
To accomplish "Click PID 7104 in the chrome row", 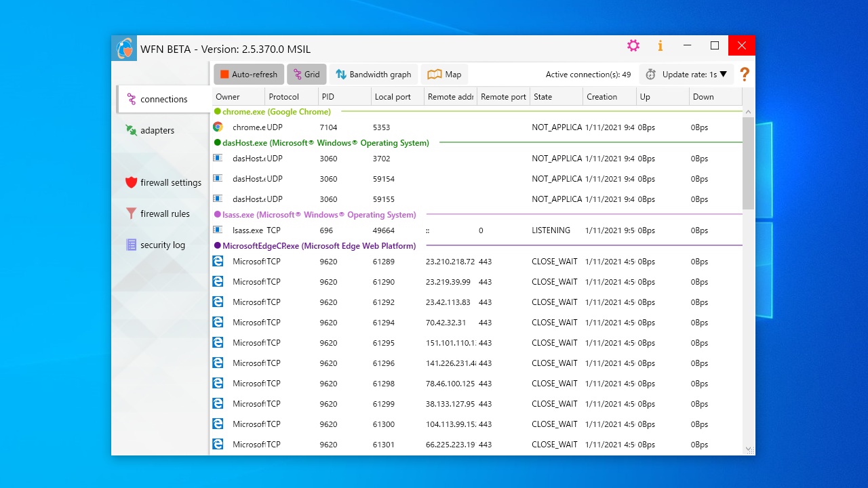I will (328, 127).
